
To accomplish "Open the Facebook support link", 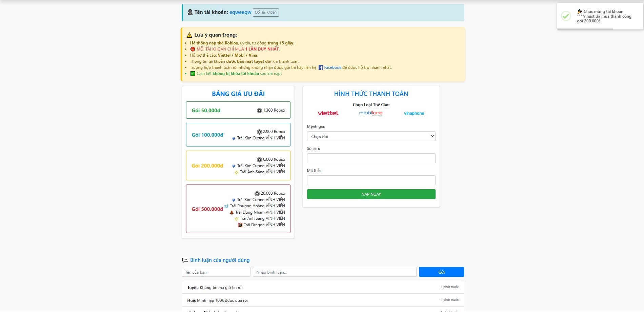I will [x=333, y=67].
